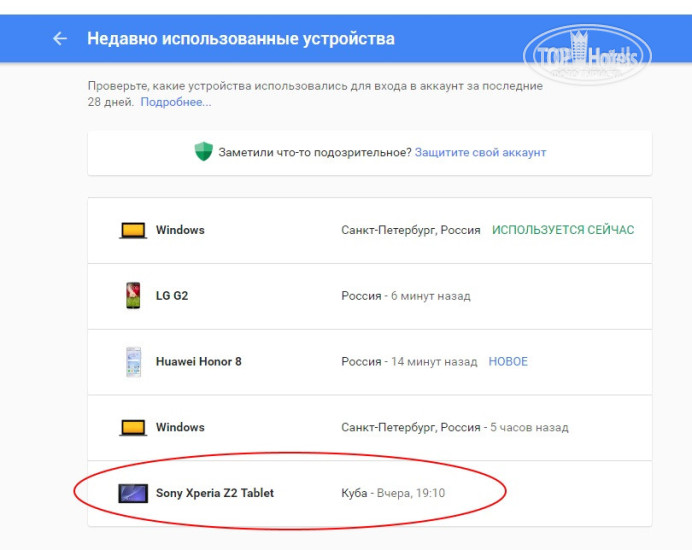Screen dimensions: 692x550
Task: Click 'Россия - 6 минут назад' text
Action: point(405,296)
